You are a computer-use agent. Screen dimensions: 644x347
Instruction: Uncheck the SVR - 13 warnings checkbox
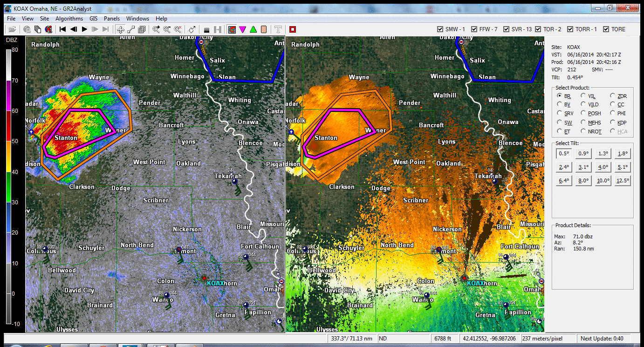click(x=506, y=29)
